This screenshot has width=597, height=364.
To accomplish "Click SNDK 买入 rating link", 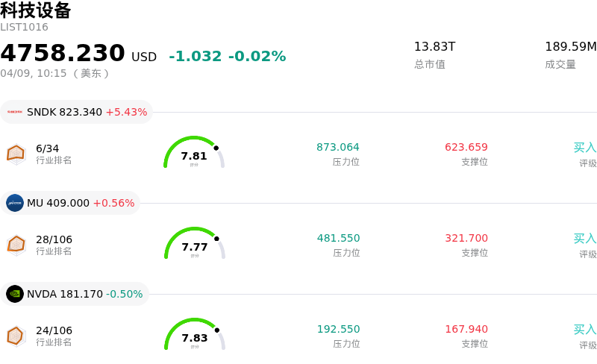I will point(584,148).
